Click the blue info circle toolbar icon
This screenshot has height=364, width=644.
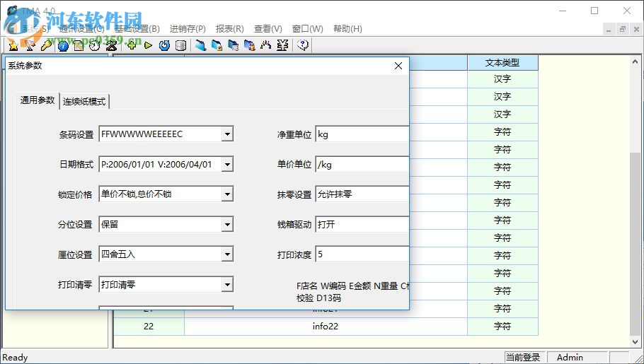(x=63, y=45)
